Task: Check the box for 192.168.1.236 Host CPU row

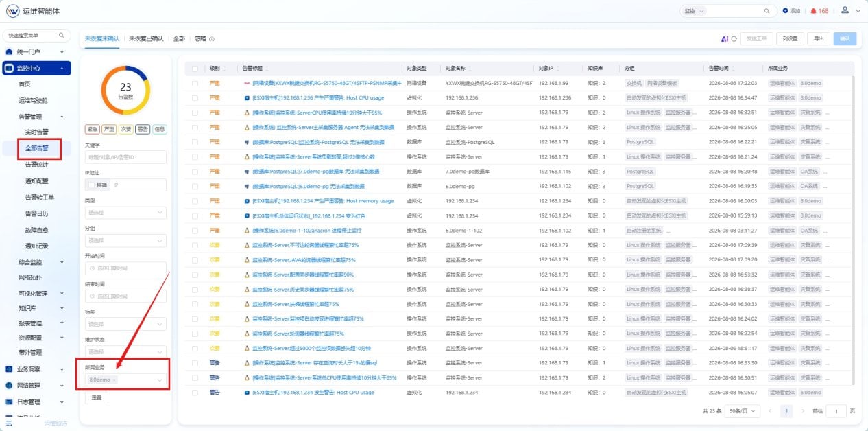Action: point(195,97)
